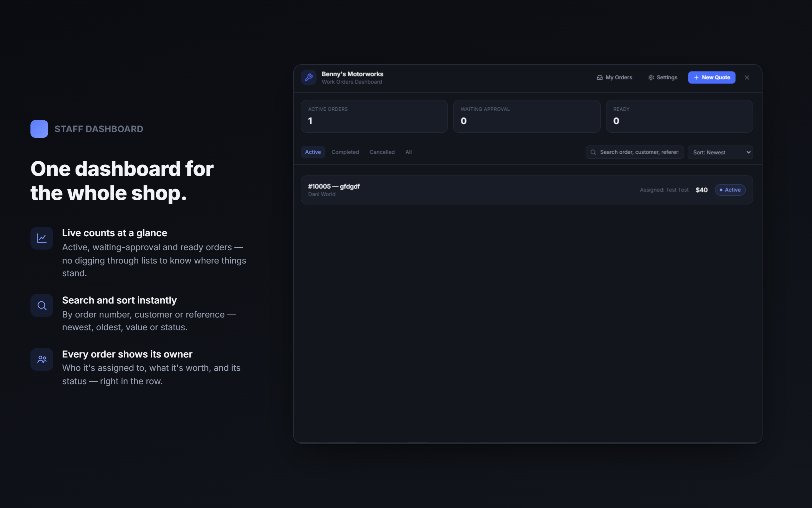Select the Waiting Approval count card
Screen dimensions: 812x508
click(x=527, y=116)
